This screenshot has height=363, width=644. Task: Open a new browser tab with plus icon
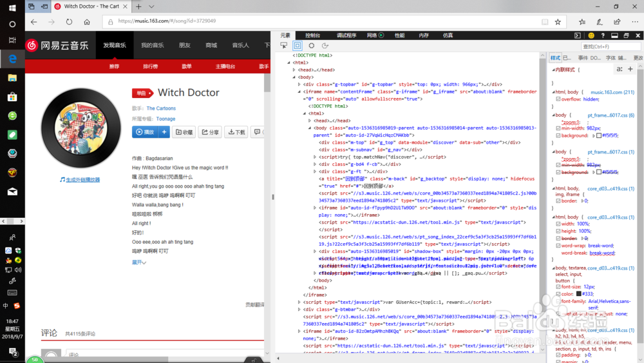[138, 6]
